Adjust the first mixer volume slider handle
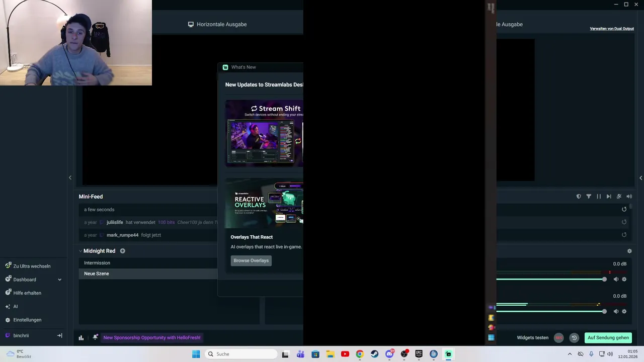Screen dimensions: 644x362 click(x=604, y=279)
